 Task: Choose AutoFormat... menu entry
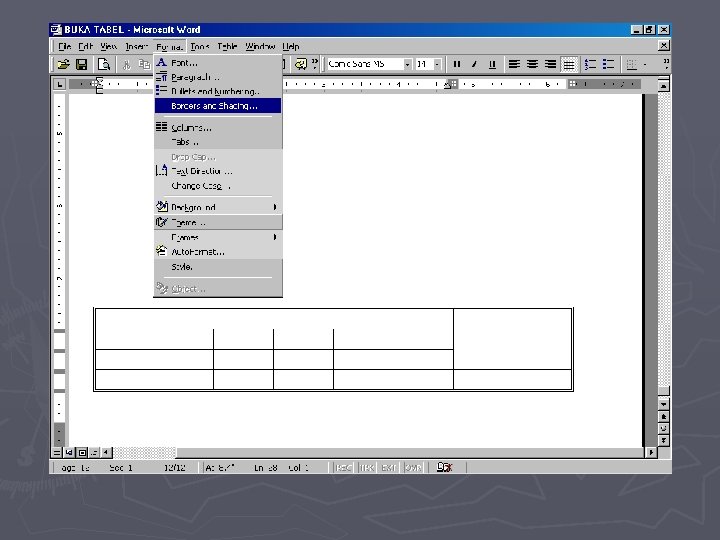point(218,252)
